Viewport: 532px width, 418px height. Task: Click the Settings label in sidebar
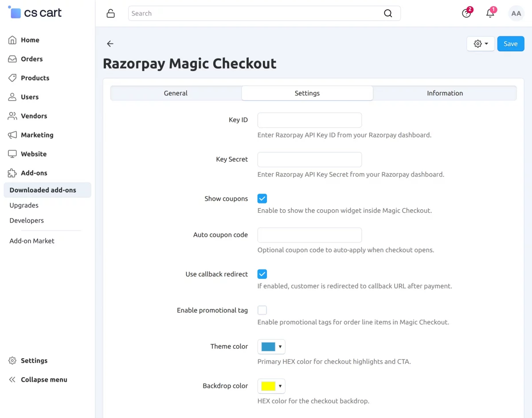click(34, 361)
